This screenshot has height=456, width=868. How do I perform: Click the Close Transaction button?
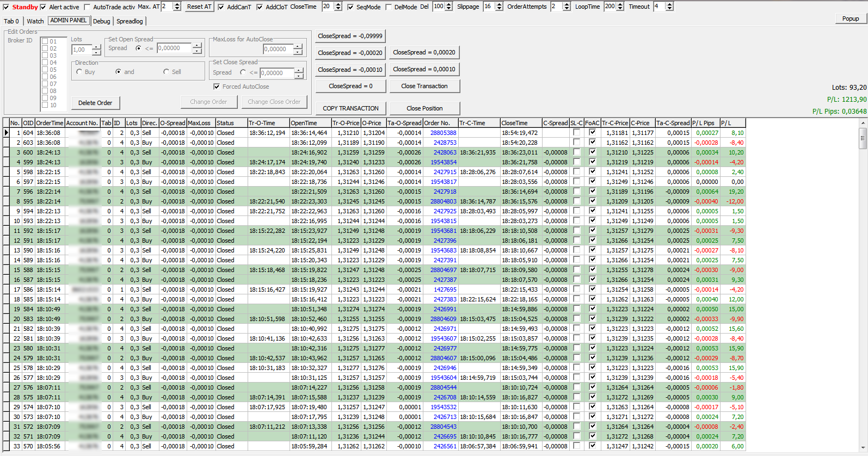tap(424, 86)
